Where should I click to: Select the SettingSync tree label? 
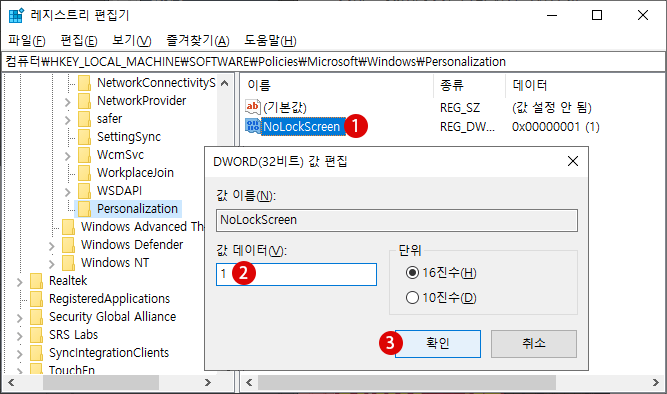coord(129,137)
